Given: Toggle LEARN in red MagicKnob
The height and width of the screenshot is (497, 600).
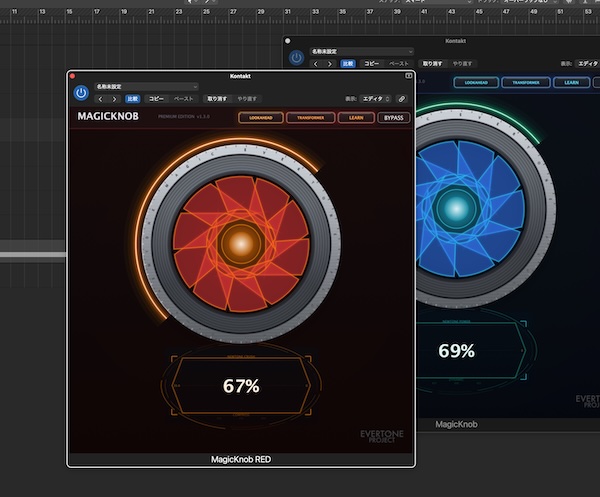Looking at the screenshot, I should pos(356,118).
